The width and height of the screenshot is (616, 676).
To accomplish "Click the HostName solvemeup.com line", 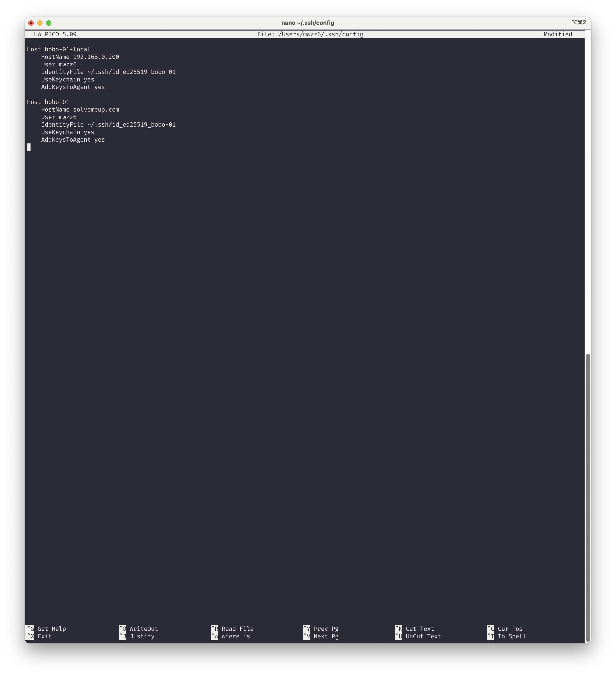I will pyautogui.click(x=80, y=110).
